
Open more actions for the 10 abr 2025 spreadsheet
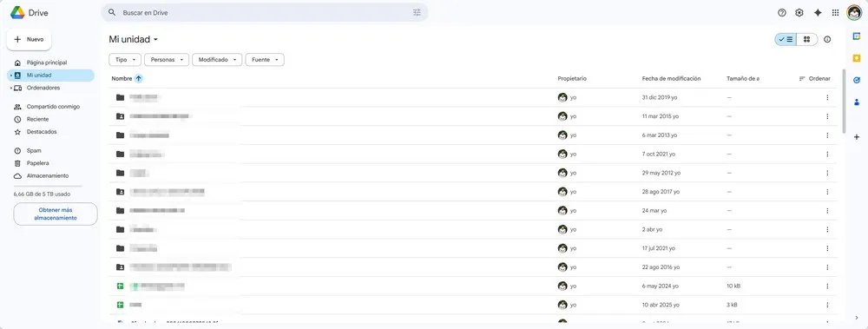point(827,305)
